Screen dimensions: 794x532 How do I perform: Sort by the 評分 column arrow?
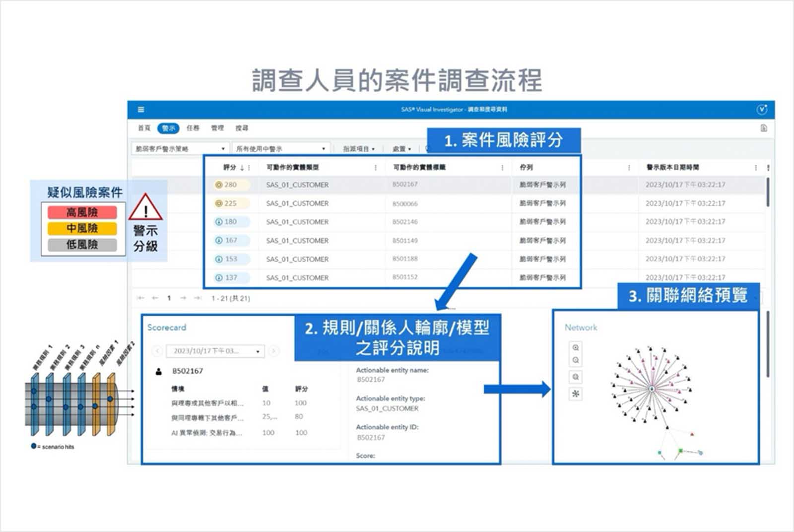coord(242,168)
